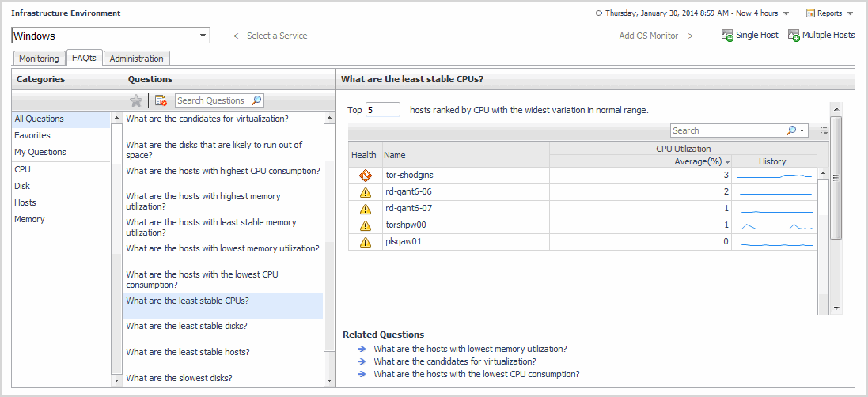This screenshot has width=868, height=397.
Task: Click the favorites star icon in Questions toolbar
Action: click(x=136, y=100)
